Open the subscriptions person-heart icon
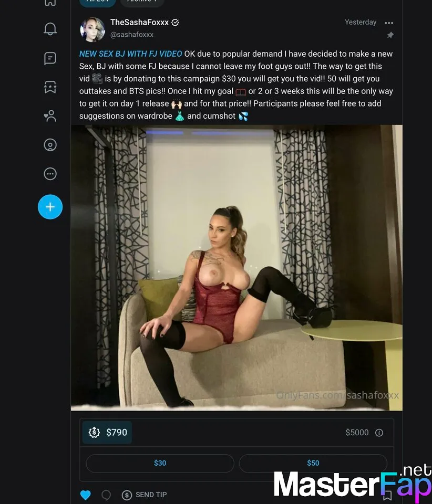This screenshot has width=432, height=504. click(x=50, y=116)
